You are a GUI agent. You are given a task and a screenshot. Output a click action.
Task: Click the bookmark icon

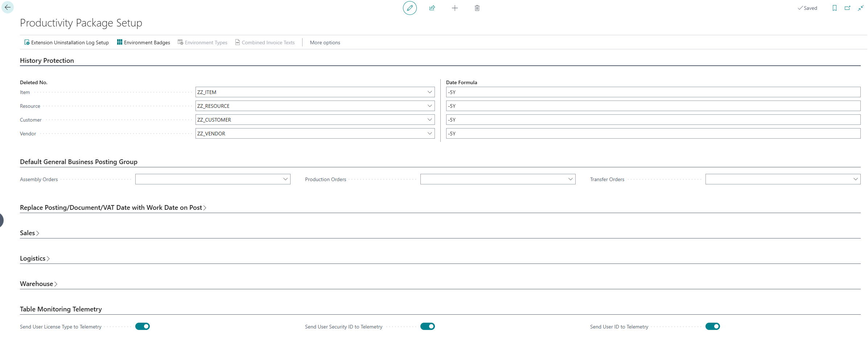click(834, 8)
